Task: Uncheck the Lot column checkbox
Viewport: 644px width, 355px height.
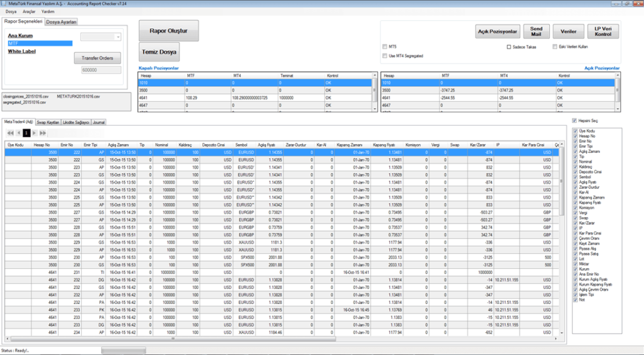Action: (x=575, y=259)
